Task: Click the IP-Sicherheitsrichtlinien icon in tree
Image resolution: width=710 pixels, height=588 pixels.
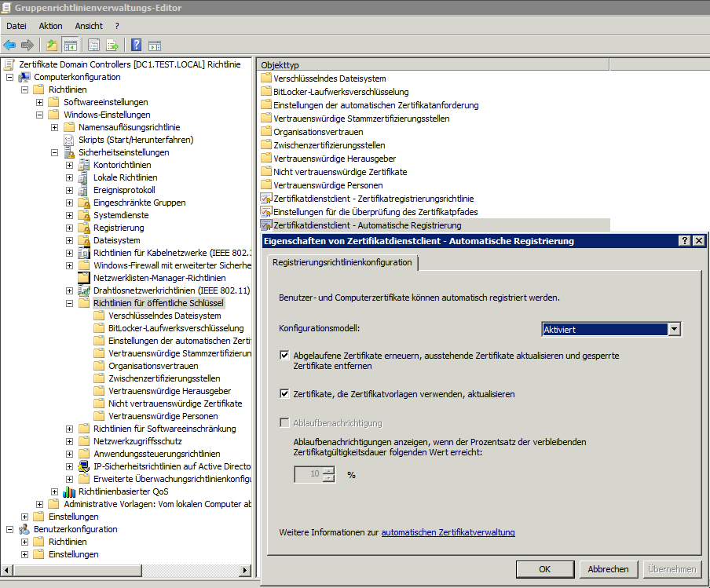Action: coord(84,466)
